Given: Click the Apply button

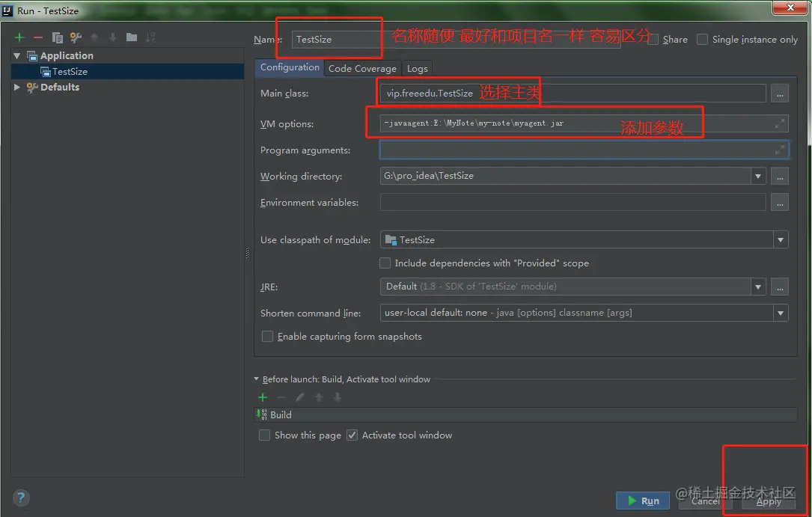Looking at the screenshot, I should (769, 501).
